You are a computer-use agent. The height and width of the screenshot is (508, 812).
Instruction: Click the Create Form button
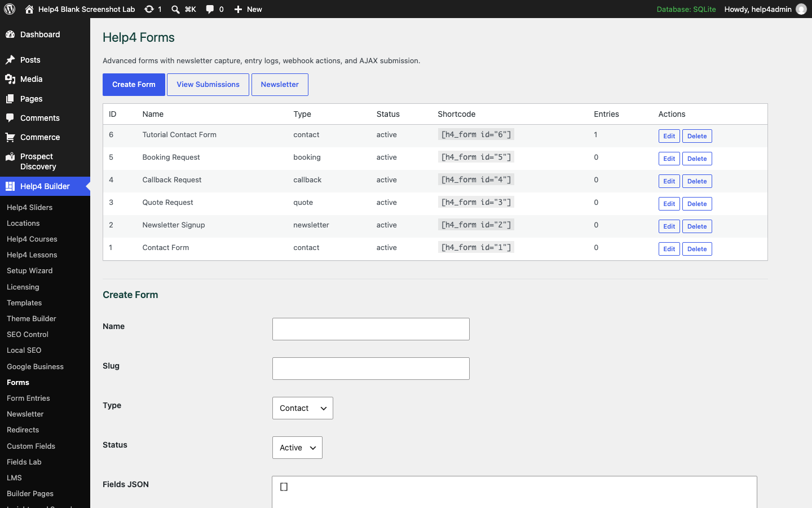coord(134,85)
